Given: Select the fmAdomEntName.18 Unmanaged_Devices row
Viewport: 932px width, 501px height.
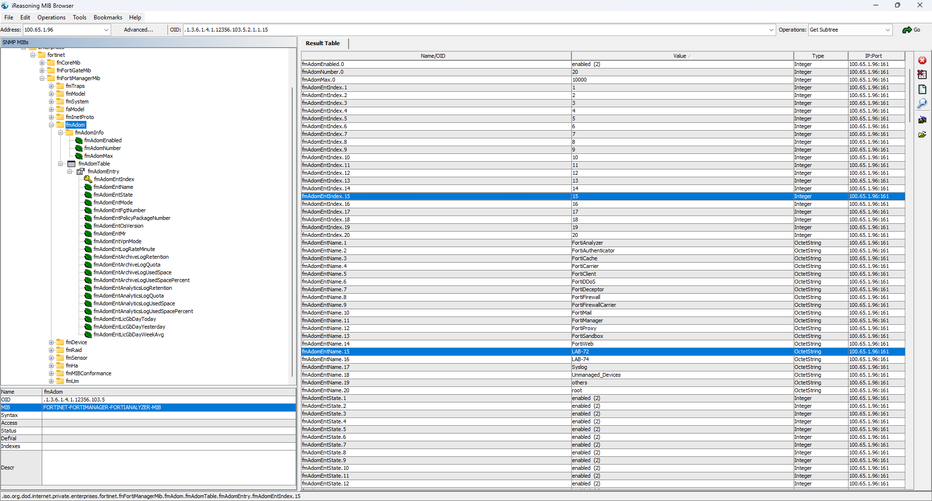Looking at the screenshot, I should [603, 375].
